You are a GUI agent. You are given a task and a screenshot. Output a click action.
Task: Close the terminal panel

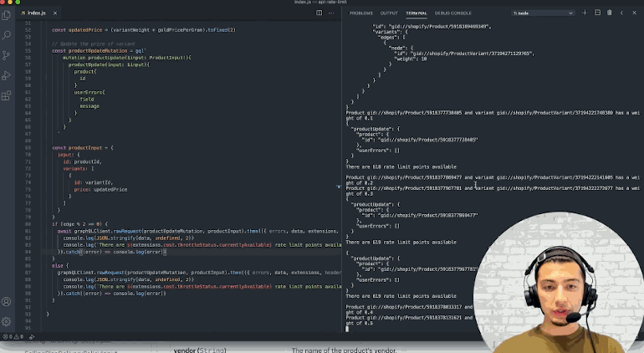634,13
